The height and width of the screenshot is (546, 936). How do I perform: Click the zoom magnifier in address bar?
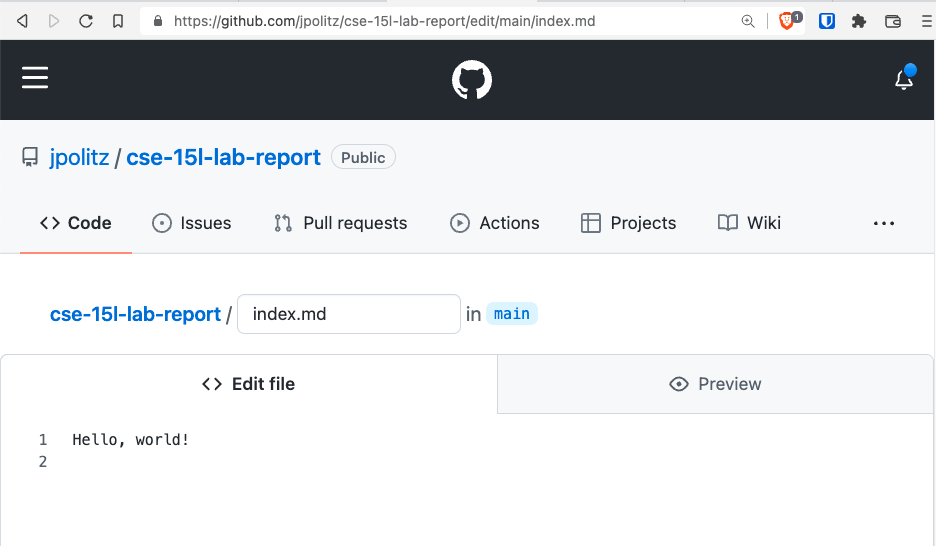747,21
